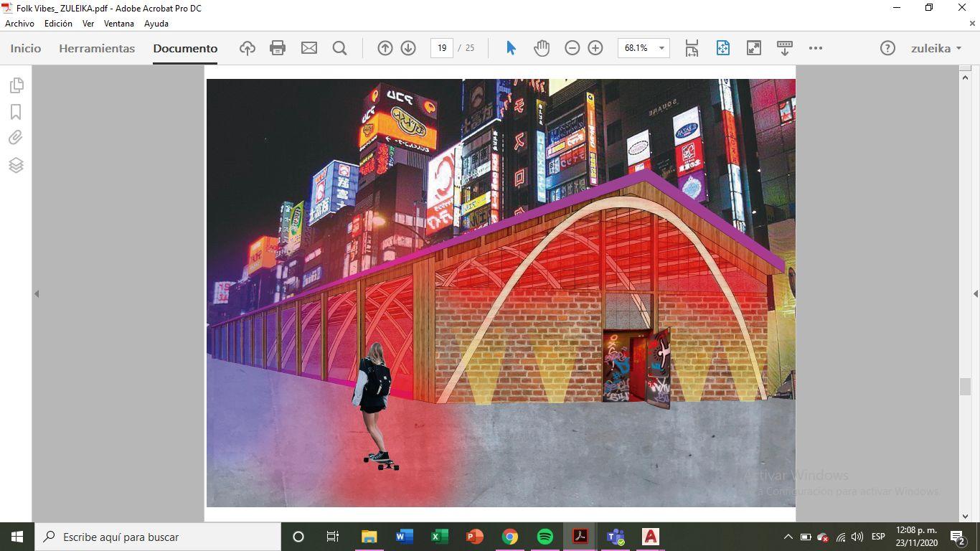
Task: Open the attachments paperclip panel
Action: [16, 138]
